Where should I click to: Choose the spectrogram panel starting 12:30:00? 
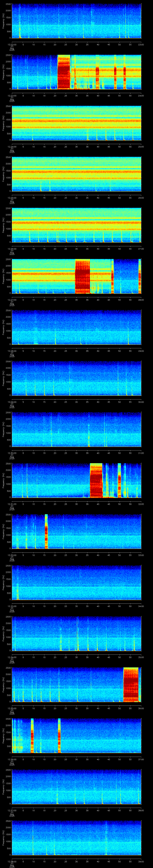(76, 429)
